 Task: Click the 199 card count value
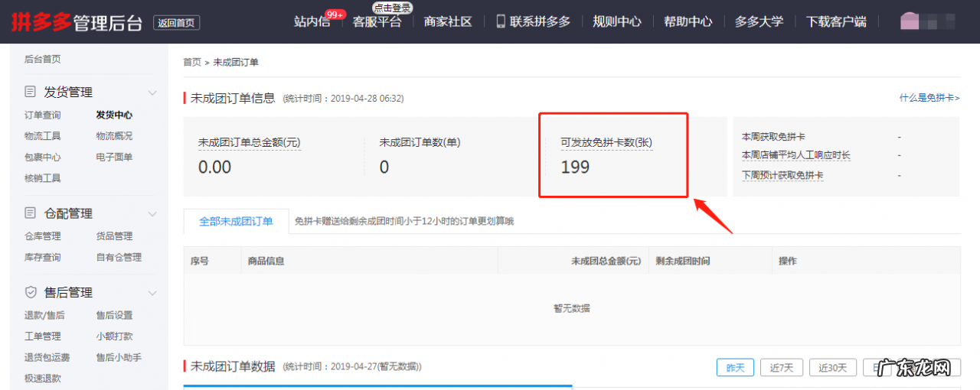point(575,167)
